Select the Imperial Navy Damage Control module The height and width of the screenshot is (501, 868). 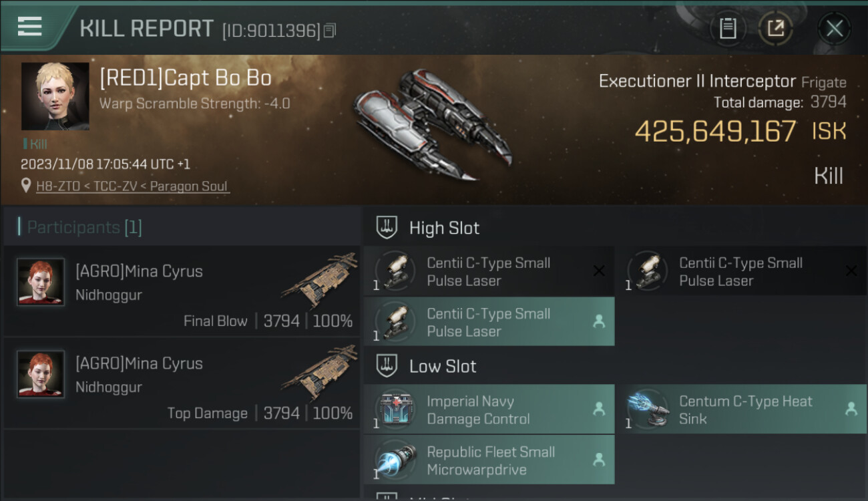point(489,409)
